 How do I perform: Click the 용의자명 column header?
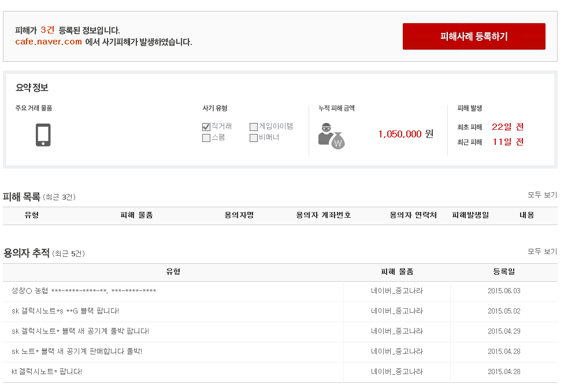click(239, 215)
